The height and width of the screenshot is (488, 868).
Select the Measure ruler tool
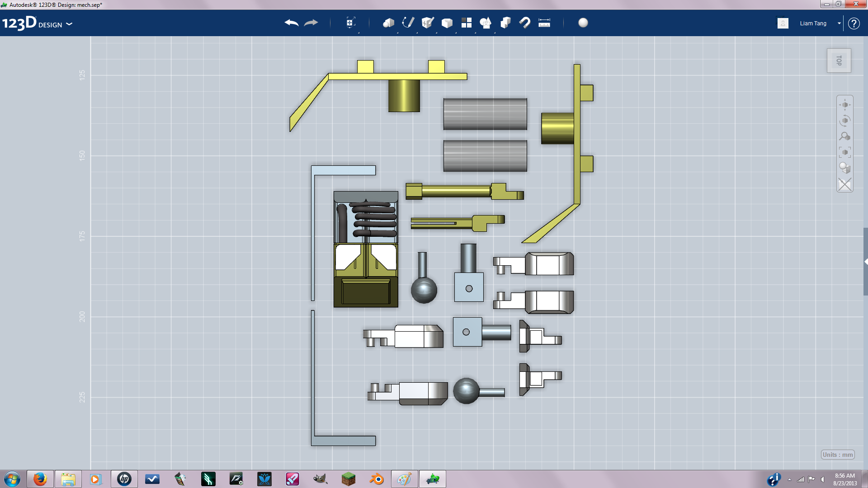tap(544, 23)
